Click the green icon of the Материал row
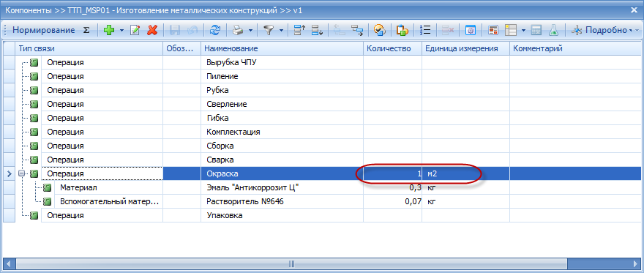Viewport: 644px width, 273px height. click(x=48, y=187)
